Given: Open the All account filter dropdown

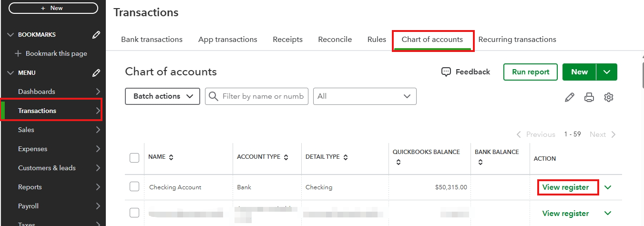Looking at the screenshot, I should pos(365,96).
